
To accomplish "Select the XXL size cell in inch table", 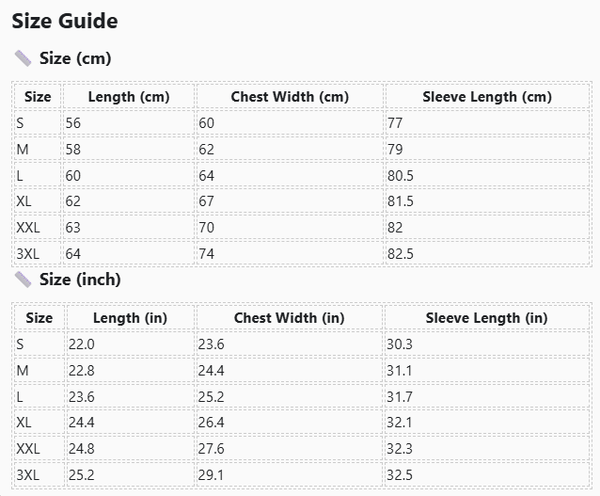I will [28, 449].
